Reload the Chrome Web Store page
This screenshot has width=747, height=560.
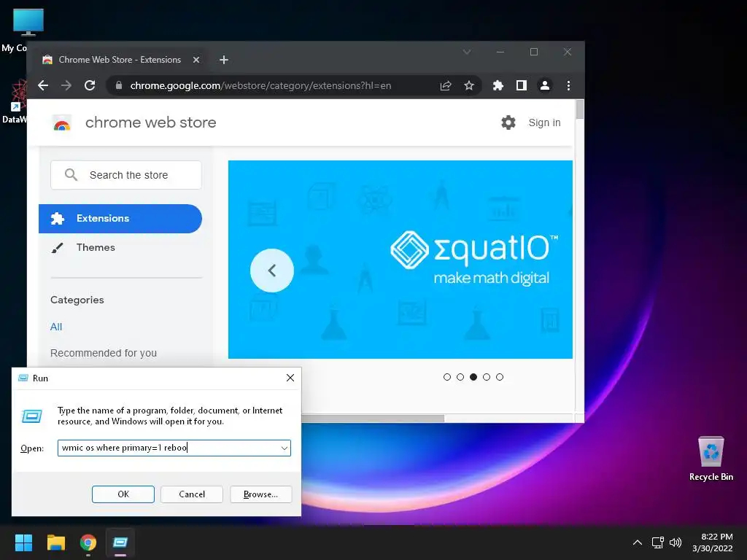tap(90, 86)
